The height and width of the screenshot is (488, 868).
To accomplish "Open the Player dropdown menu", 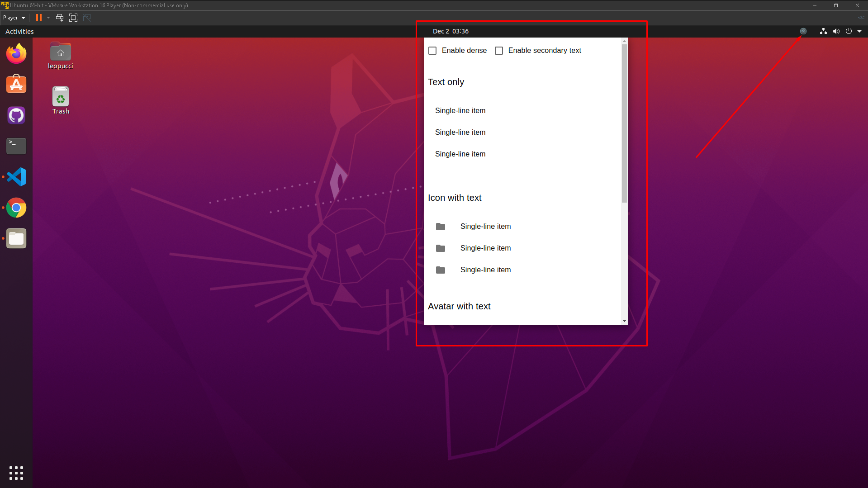I will pyautogui.click(x=14, y=18).
